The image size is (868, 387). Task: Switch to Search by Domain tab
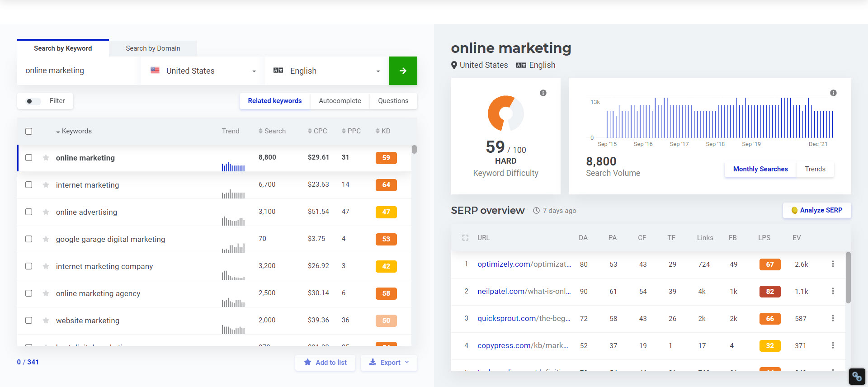(153, 48)
